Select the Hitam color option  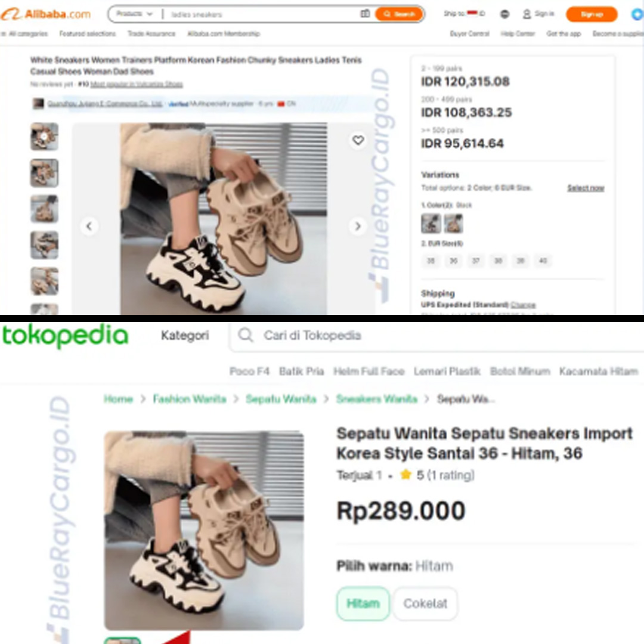click(x=363, y=603)
